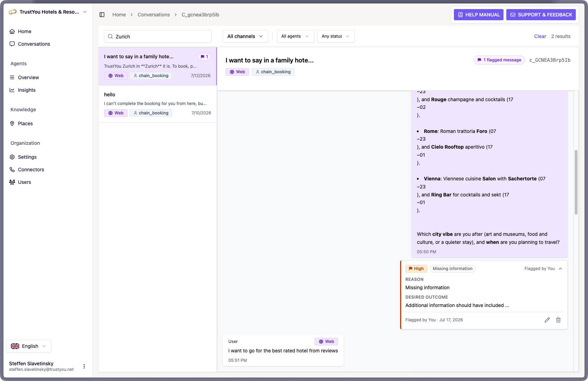
Task: Click the 05:50 PM timestamp
Action: click(426, 252)
